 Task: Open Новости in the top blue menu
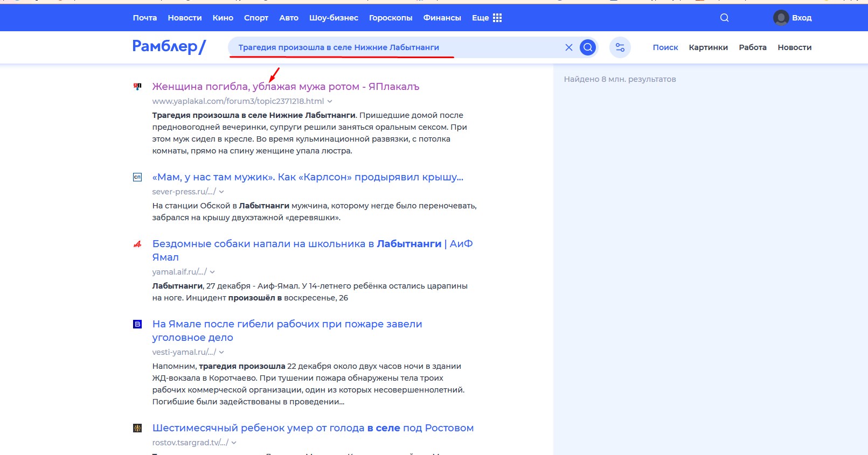pyautogui.click(x=185, y=18)
